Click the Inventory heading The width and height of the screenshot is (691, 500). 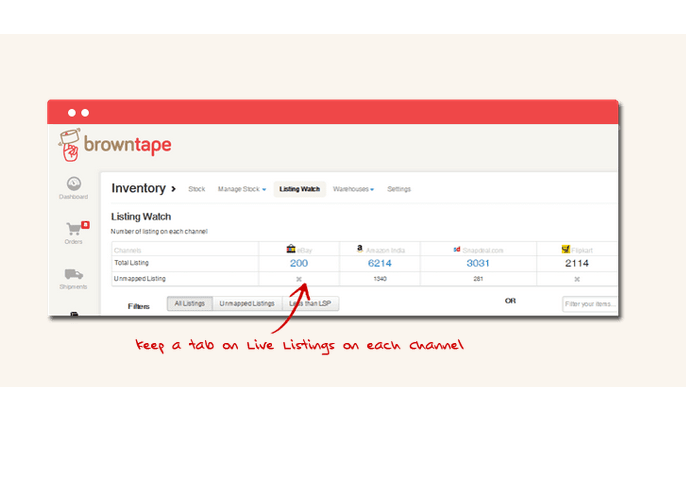pos(138,188)
